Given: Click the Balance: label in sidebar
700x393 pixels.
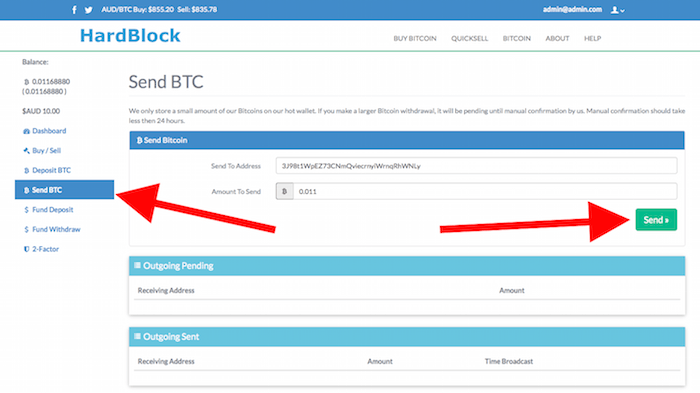Looking at the screenshot, I should pyautogui.click(x=35, y=62).
